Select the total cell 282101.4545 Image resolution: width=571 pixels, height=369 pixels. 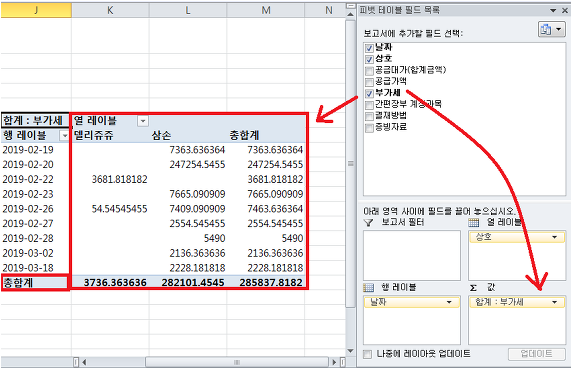188,283
